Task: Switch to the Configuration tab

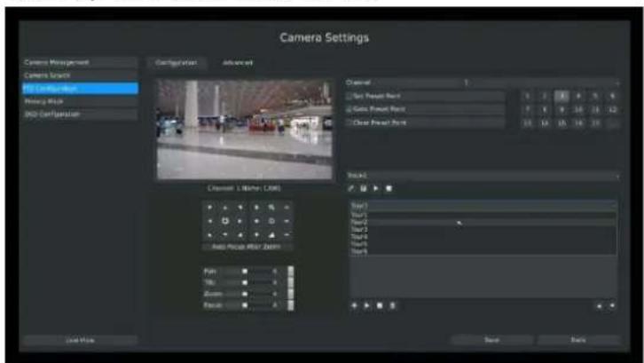Action: point(177,63)
